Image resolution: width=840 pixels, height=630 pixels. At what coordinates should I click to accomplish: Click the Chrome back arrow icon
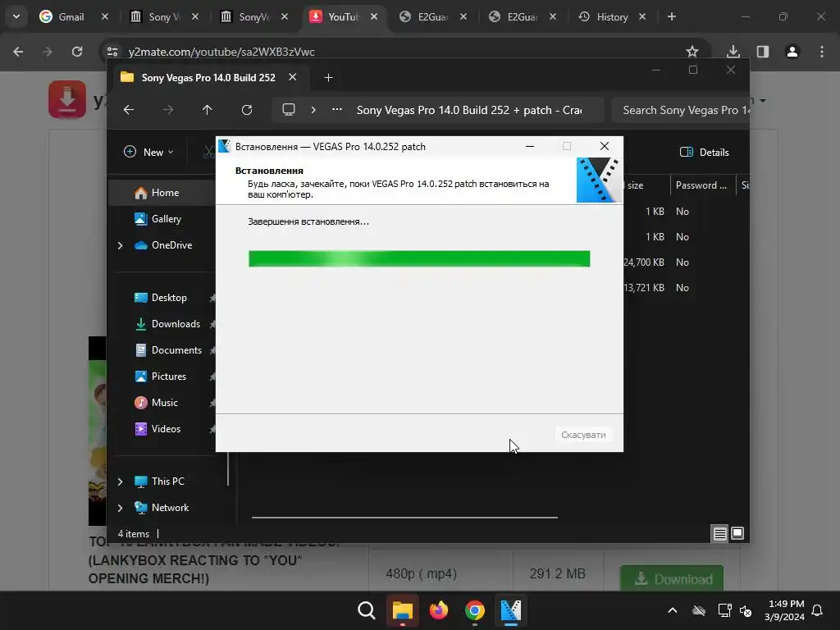[18, 52]
